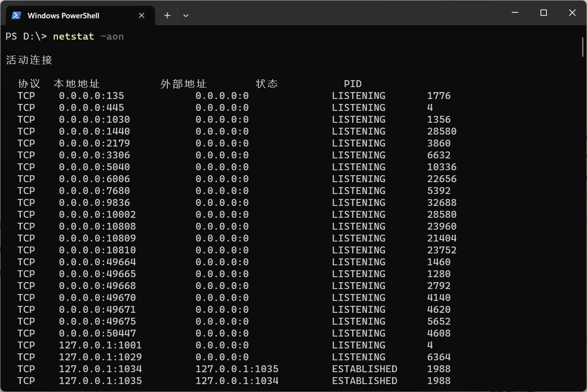Viewport: 587px width, 392px height.
Task: Click the ESTABLISHED connection for port 1034
Action: tap(364, 369)
